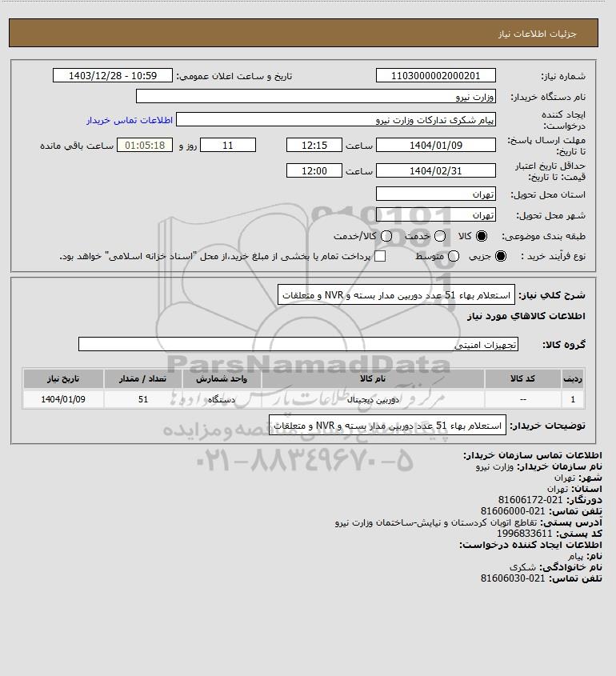The height and width of the screenshot is (676, 616).
Task: Select the دوربین دیجیتال table row
Action: pyautogui.click(x=303, y=399)
